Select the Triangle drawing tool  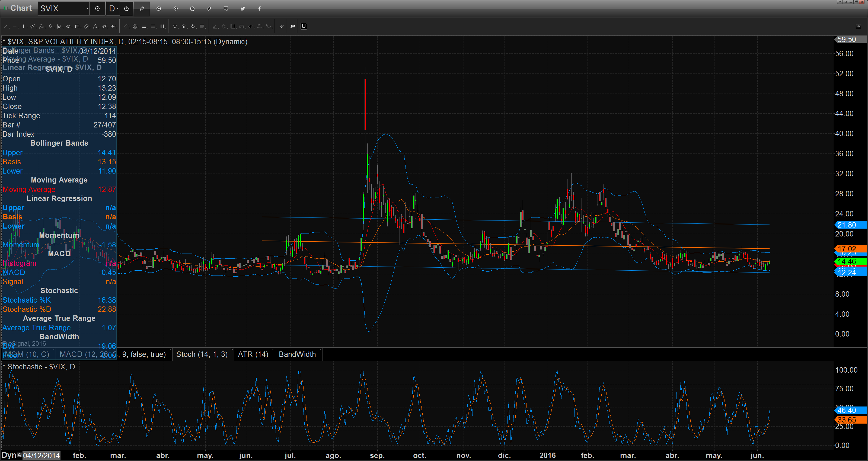pyautogui.click(x=95, y=26)
